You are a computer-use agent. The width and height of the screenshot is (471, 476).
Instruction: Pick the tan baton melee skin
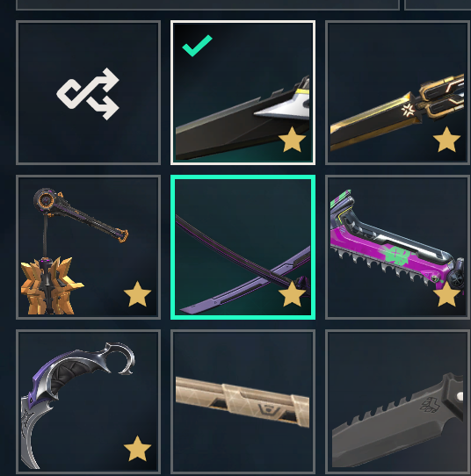click(x=243, y=401)
